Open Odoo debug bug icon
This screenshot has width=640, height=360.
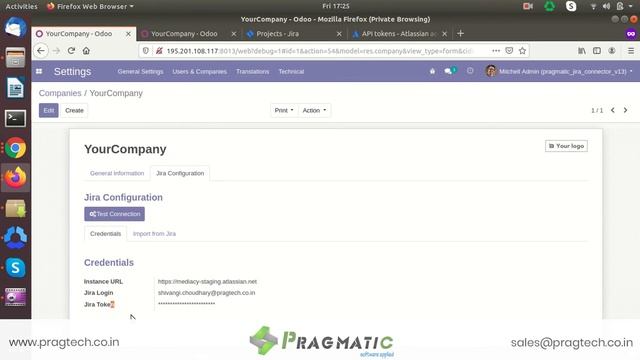coord(432,71)
